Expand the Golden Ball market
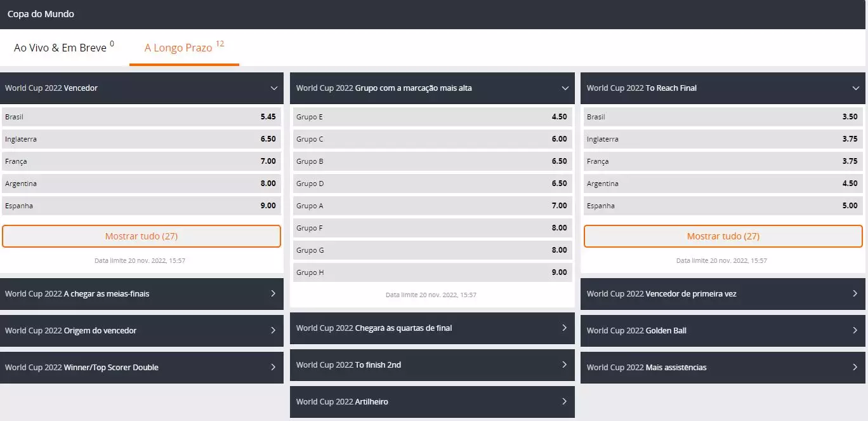The height and width of the screenshot is (421, 868). click(x=723, y=331)
